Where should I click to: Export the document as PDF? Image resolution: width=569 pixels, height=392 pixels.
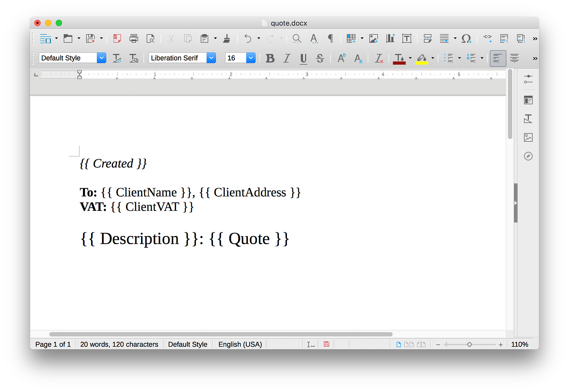coord(117,39)
